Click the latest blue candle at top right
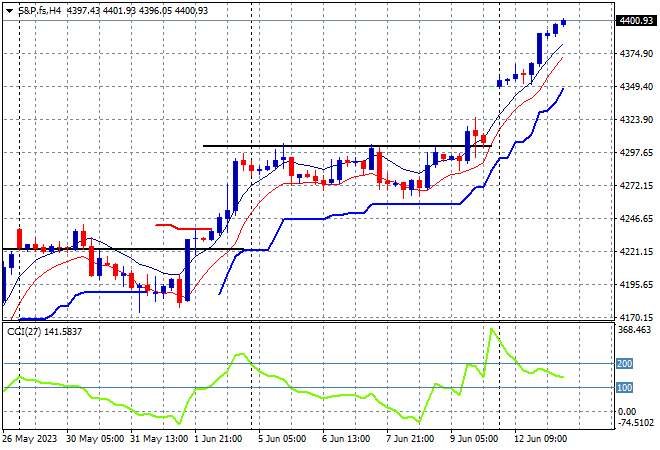This screenshot has width=660, height=450. (x=564, y=22)
